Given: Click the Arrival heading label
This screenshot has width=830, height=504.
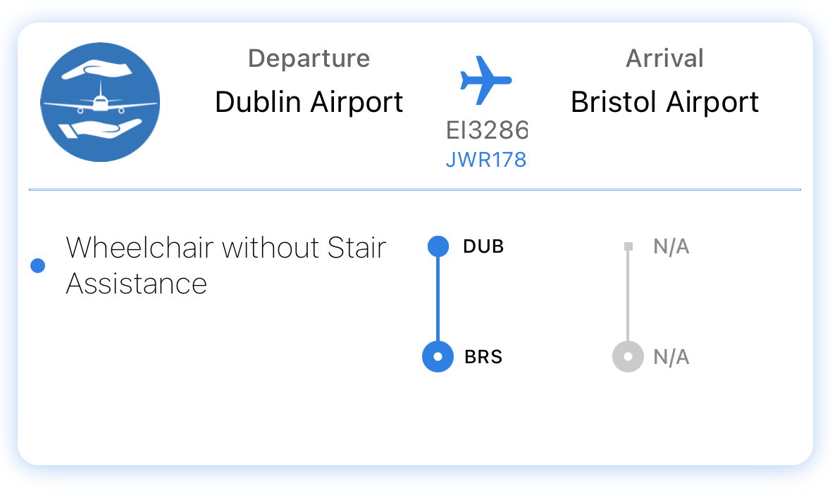Looking at the screenshot, I should 664,58.
